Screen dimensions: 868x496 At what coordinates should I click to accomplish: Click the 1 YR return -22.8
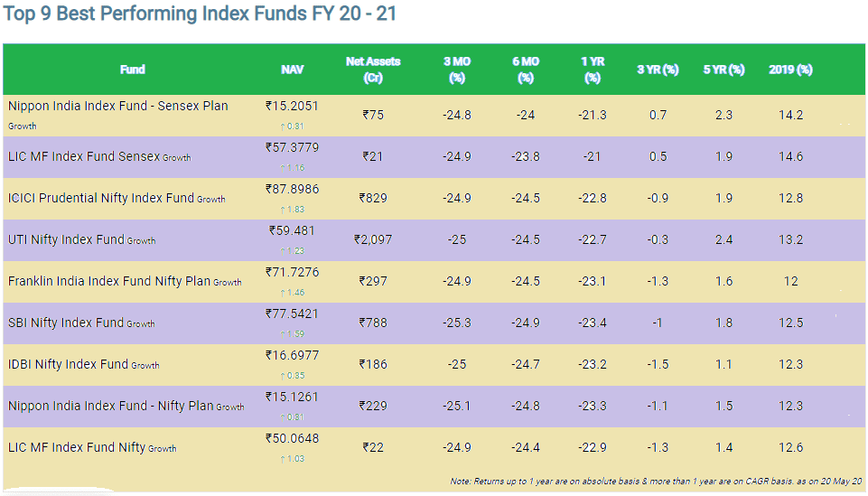pyautogui.click(x=593, y=198)
